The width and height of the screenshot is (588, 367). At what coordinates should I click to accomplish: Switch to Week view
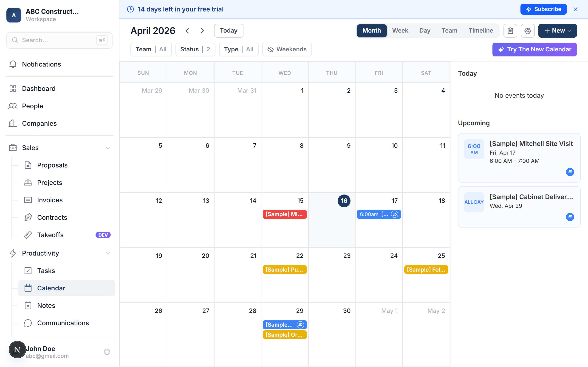pos(400,31)
